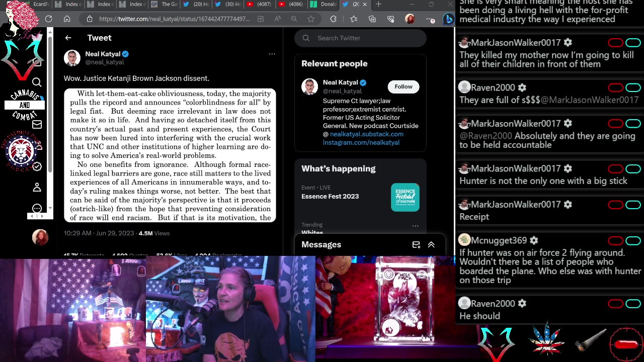Click the Search Twitter field
644x362 pixels.
pyautogui.click(x=360, y=38)
